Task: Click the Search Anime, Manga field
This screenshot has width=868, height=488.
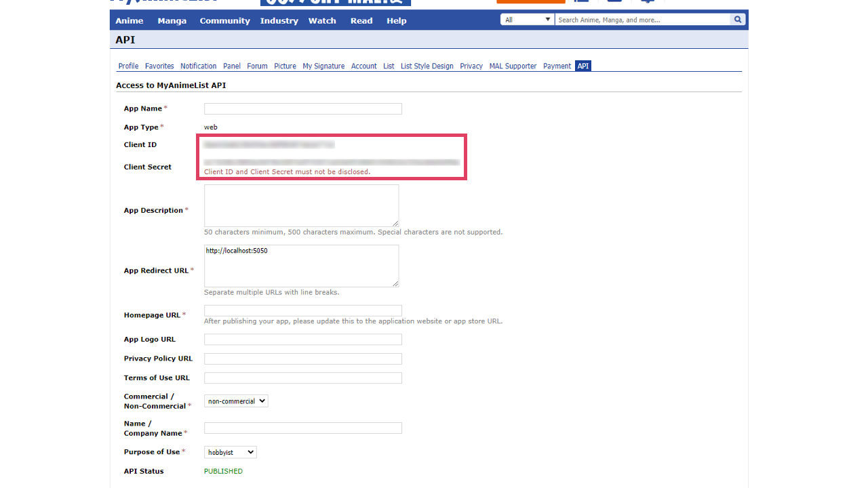Action: (642, 20)
